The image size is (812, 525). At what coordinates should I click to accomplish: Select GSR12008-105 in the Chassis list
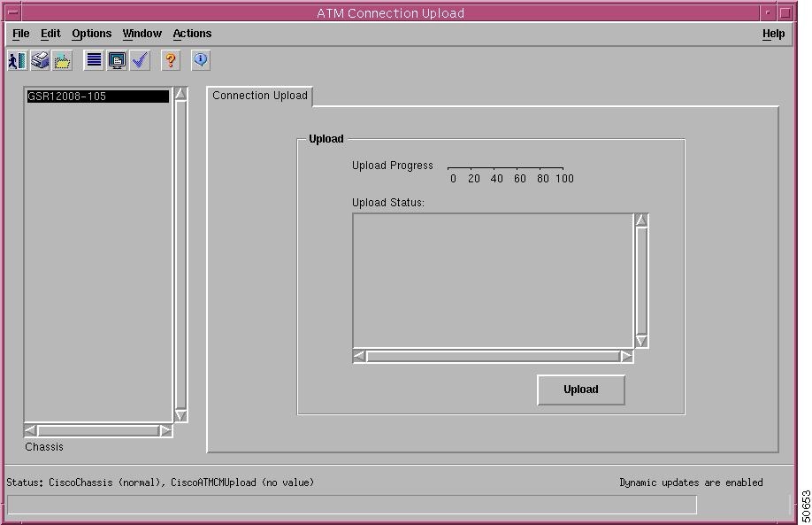click(x=98, y=97)
